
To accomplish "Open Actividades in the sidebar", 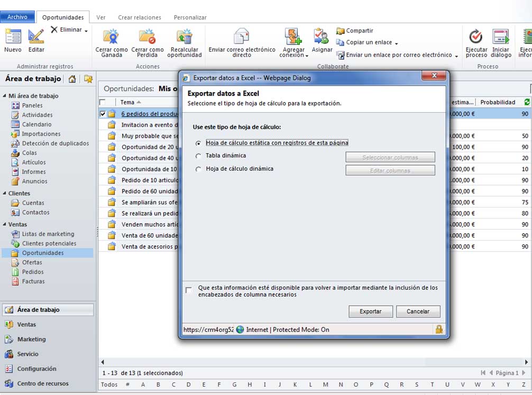I will (x=38, y=115).
